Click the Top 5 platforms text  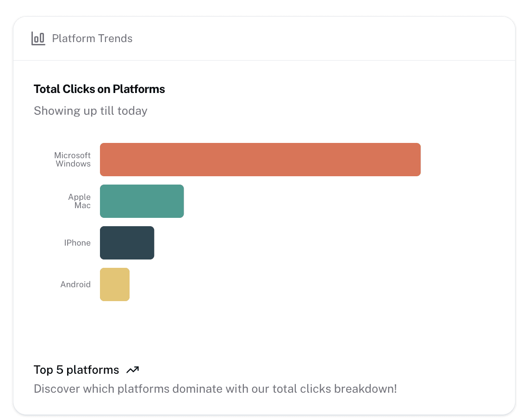pos(76,370)
